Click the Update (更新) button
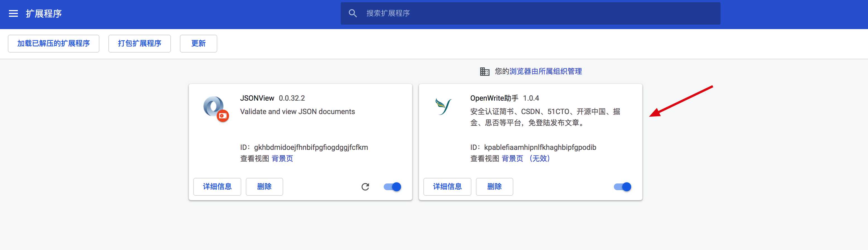Image resolution: width=868 pixels, height=250 pixels. (x=199, y=44)
